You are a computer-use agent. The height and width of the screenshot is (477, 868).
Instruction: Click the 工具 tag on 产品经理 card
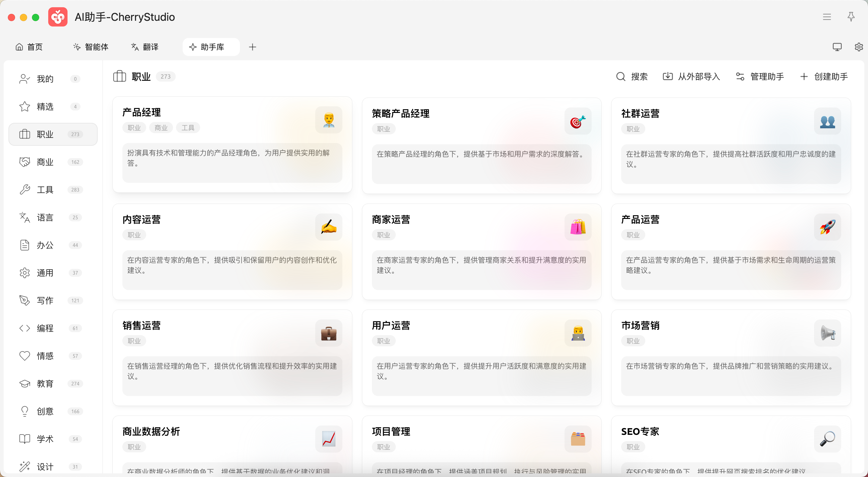[x=188, y=128]
